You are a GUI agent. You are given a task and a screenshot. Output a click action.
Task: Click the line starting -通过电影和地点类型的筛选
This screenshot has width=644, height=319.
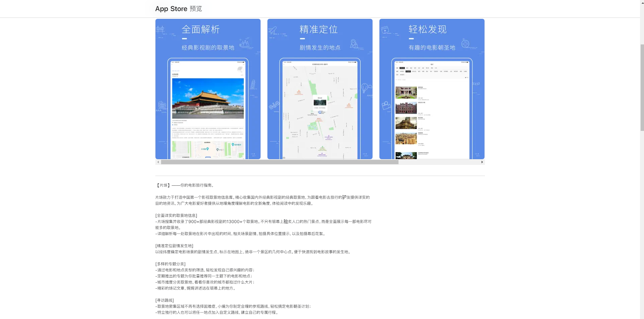205,270
